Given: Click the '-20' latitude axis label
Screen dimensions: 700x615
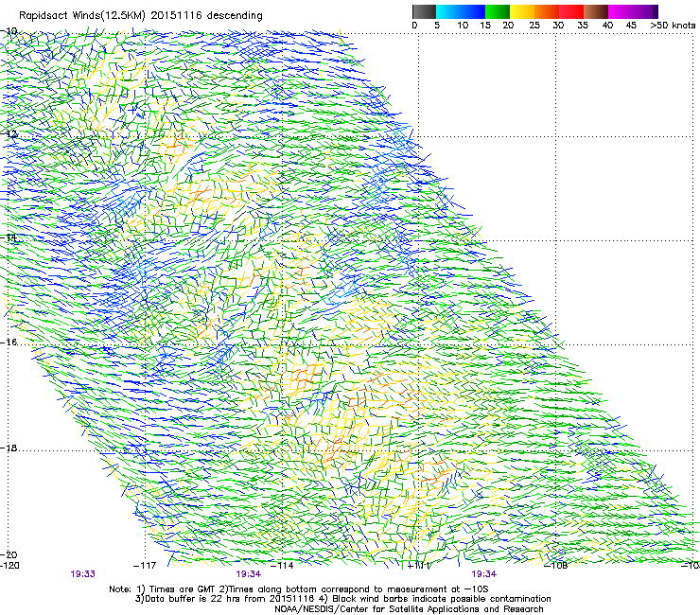Looking at the screenshot, I should point(9,554).
